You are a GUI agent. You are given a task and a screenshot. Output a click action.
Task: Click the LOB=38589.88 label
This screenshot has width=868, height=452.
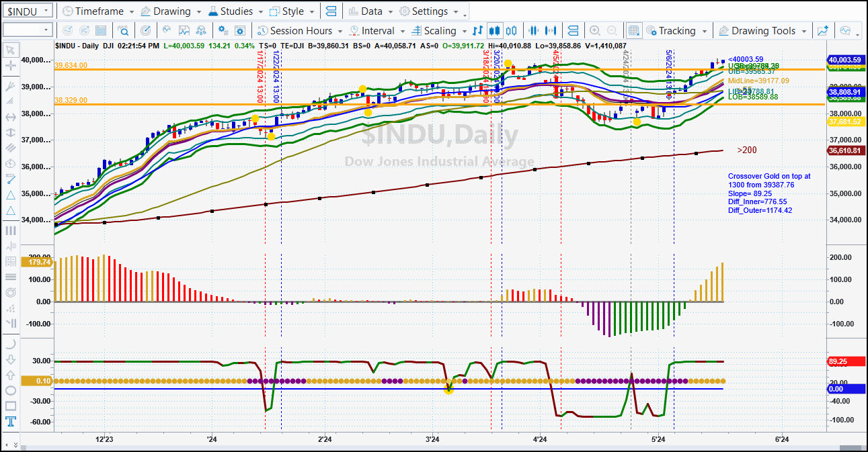[753, 97]
